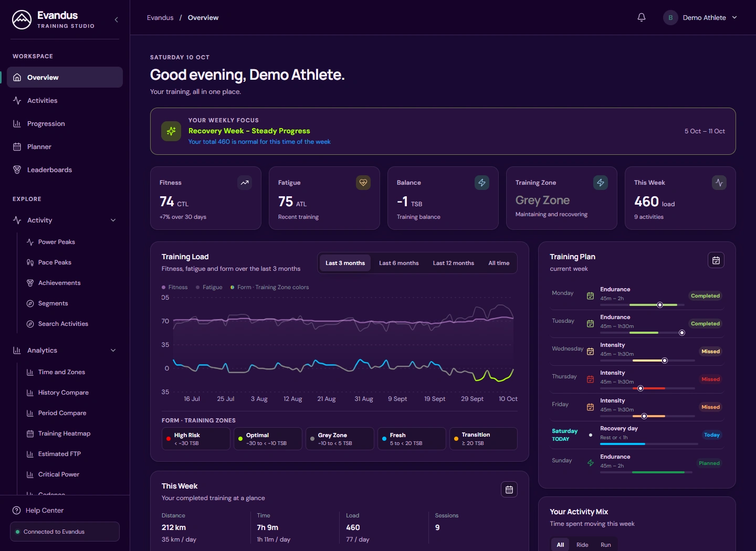Click the Fatigue heart icon
Image resolution: width=756 pixels, height=551 pixels.
pyautogui.click(x=363, y=183)
